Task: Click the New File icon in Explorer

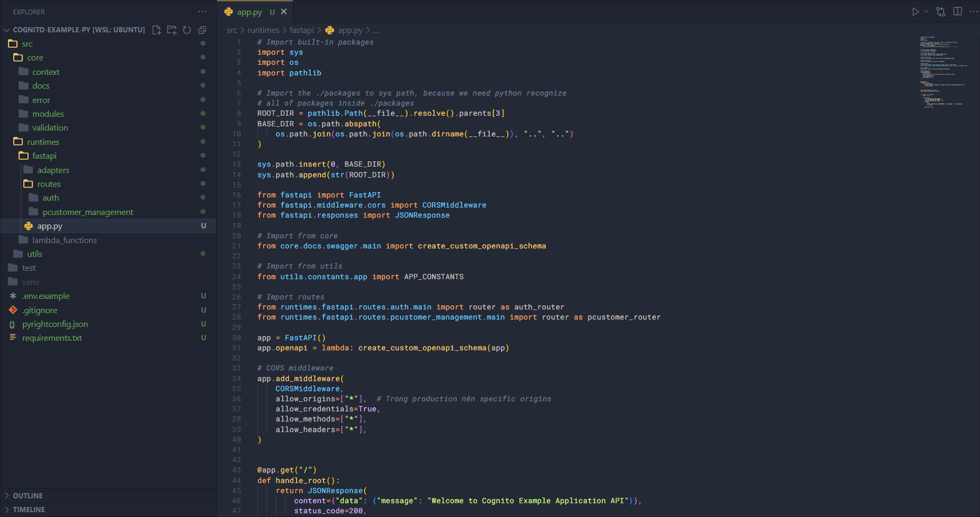Action: pos(157,30)
